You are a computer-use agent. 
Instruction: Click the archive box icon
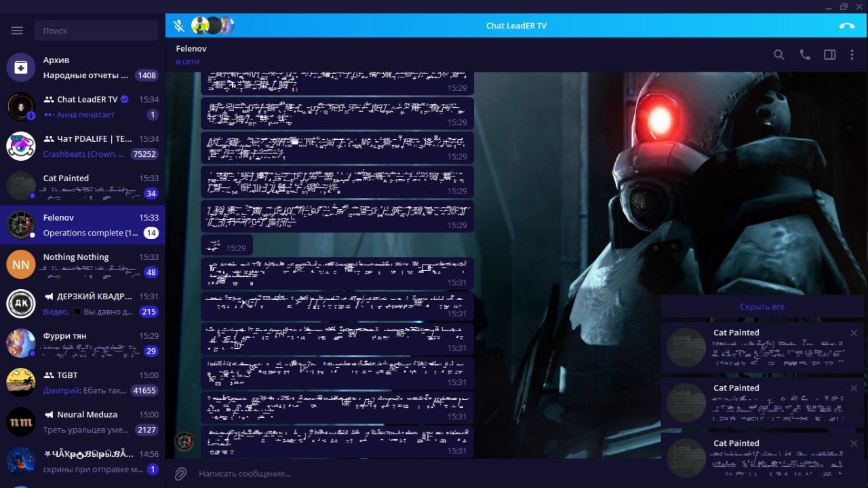pos(21,67)
